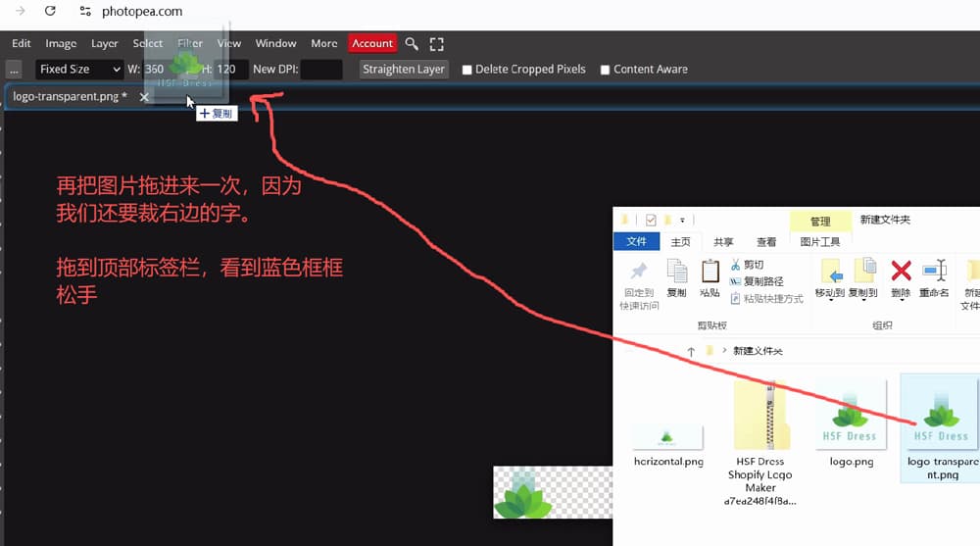
Task: Open 复制到 copy-to dropdown
Action: [x=863, y=279]
